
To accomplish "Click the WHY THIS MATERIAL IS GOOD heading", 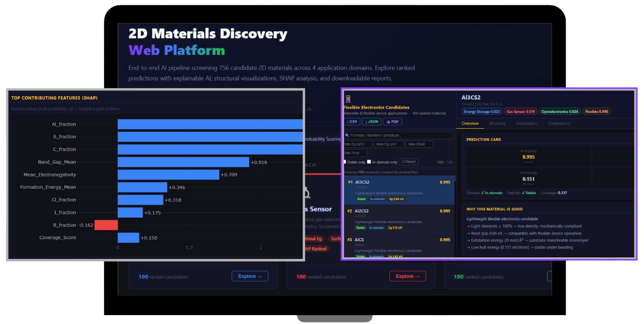I will pos(494,209).
